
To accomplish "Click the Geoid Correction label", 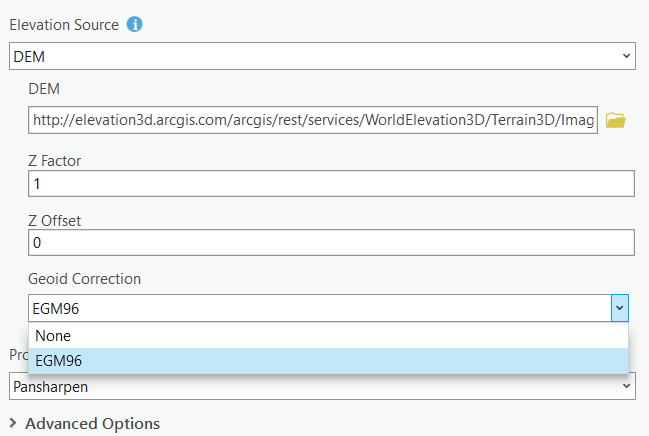I will [85, 279].
